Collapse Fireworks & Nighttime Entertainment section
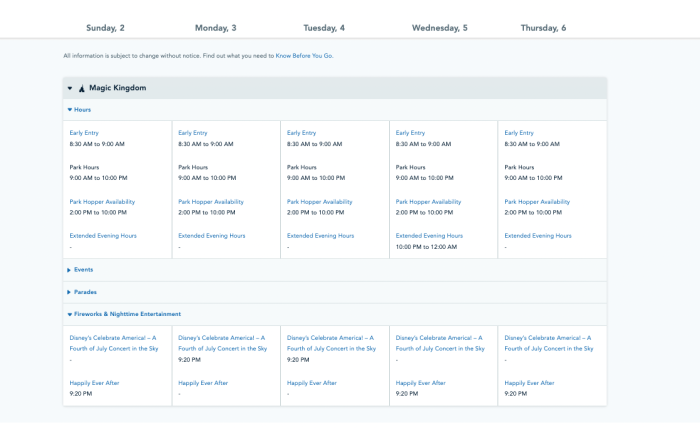This screenshot has height=437, width=700. tap(124, 314)
